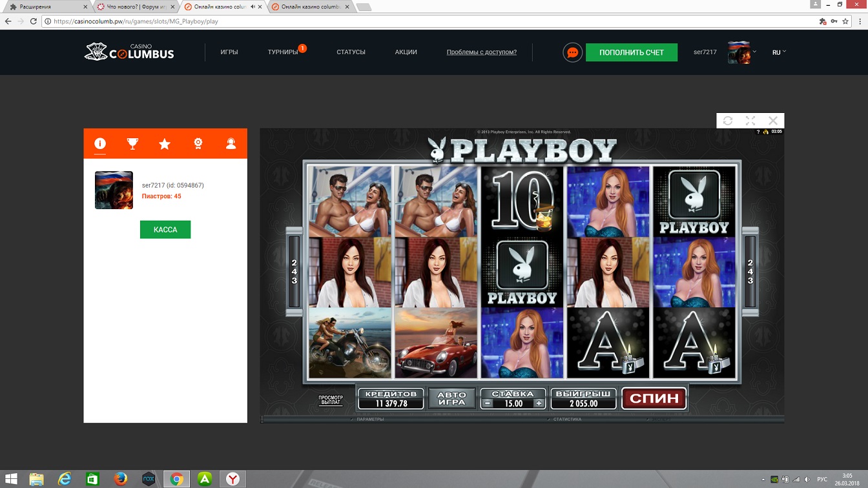Image resolution: width=868 pixels, height=488 pixels.
Task: Open the game help question mark
Action: 758,132
